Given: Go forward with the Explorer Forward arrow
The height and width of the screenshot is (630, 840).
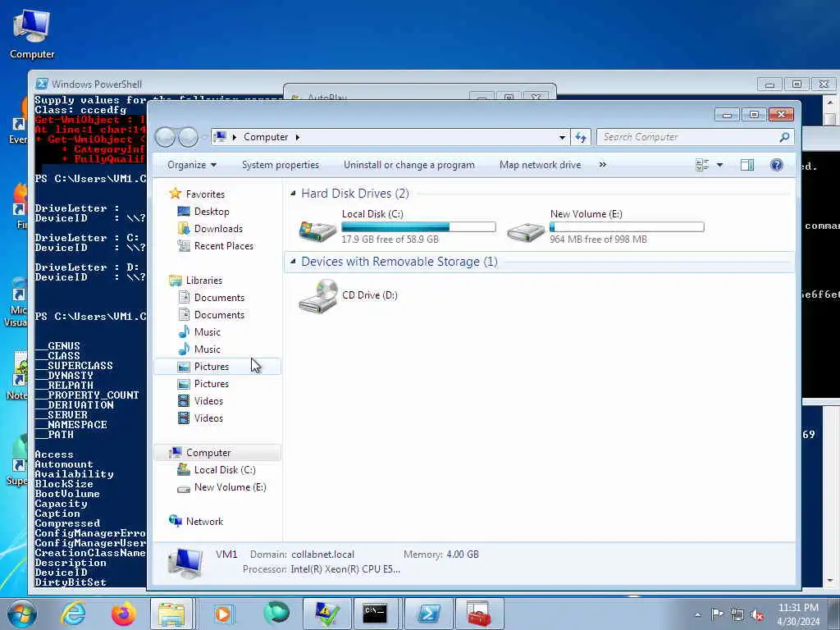Looking at the screenshot, I should (x=188, y=138).
